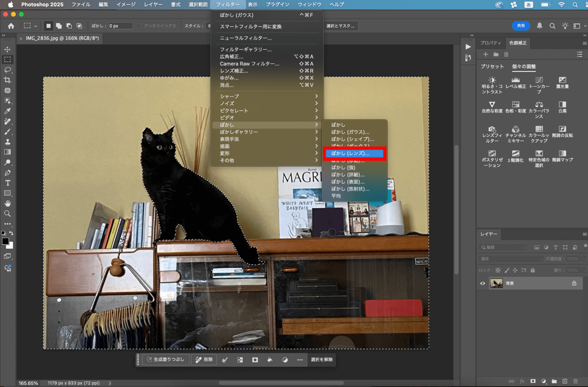The image size is (588, 387).
Task: Click the foreground color swatch
Action: [5, 241]
